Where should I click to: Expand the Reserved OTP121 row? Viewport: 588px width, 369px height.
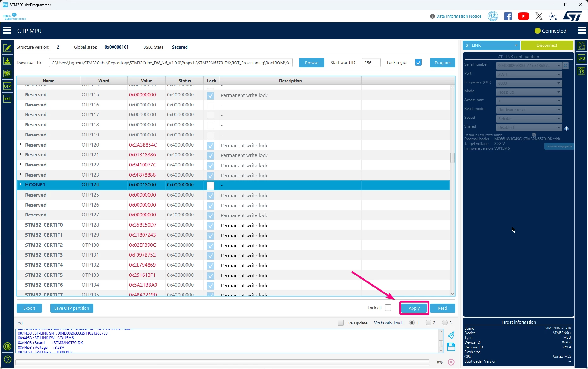tap(21, 154)
